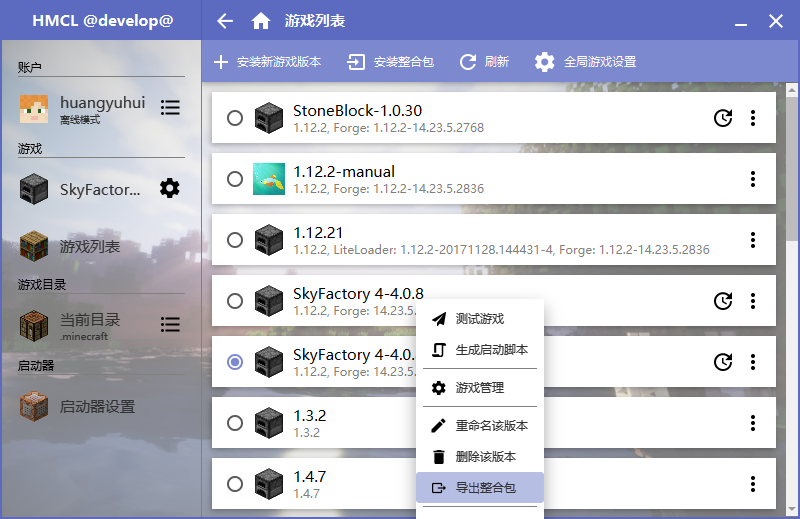
Task: Click the 刷新 refresh button
Action: tap(484, 62)
